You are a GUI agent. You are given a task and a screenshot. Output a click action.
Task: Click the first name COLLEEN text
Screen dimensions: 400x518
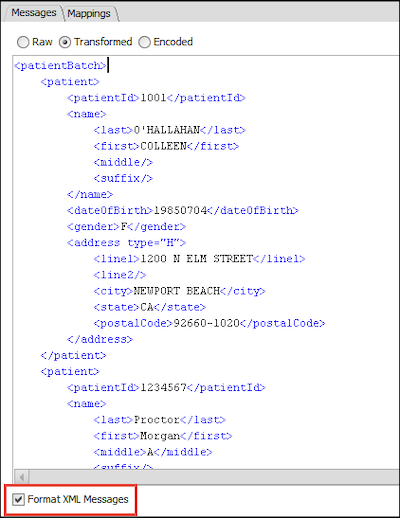(x=163, y=146)
